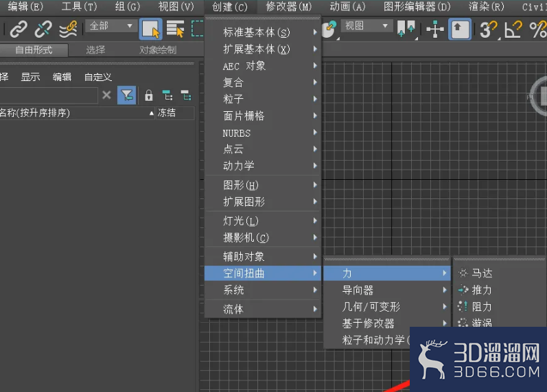
Task: Switch to the 自由形式 ribbon tab
Action: (34, 50)
